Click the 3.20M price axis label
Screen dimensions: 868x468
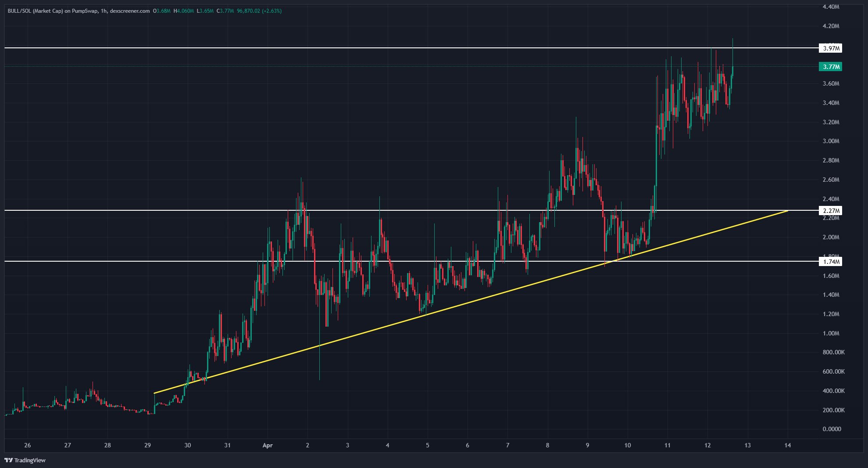(831, 122)
